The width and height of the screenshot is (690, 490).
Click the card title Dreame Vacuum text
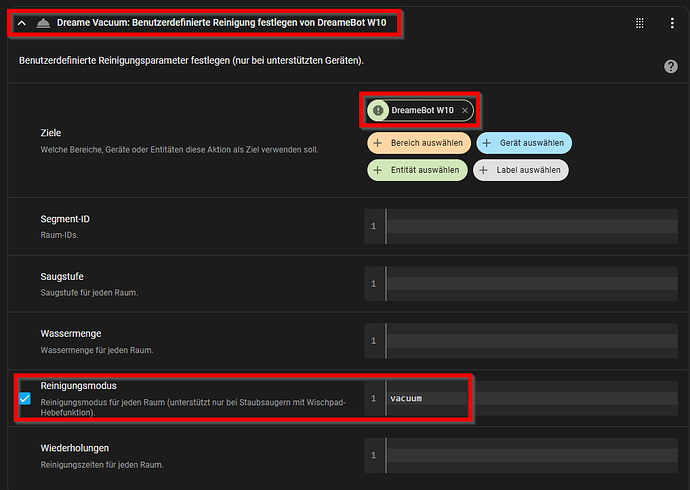point(221,22)
